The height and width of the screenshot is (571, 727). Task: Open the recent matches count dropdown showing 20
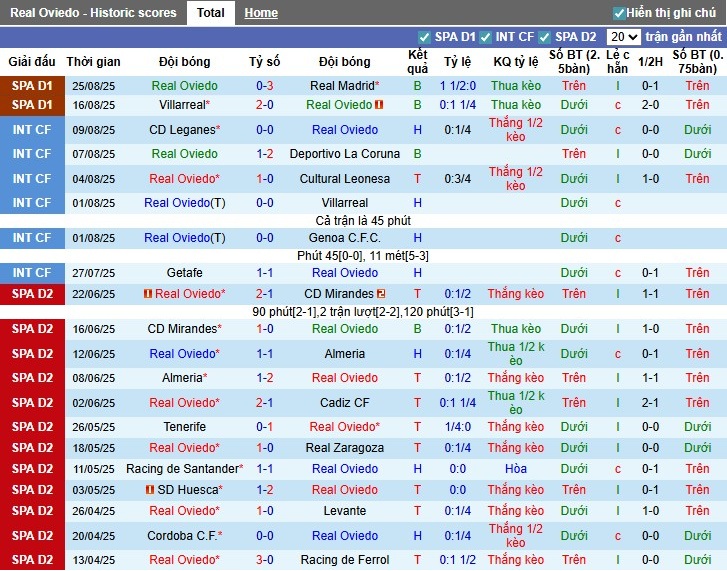pyautogui.click(x=622, y=37)
